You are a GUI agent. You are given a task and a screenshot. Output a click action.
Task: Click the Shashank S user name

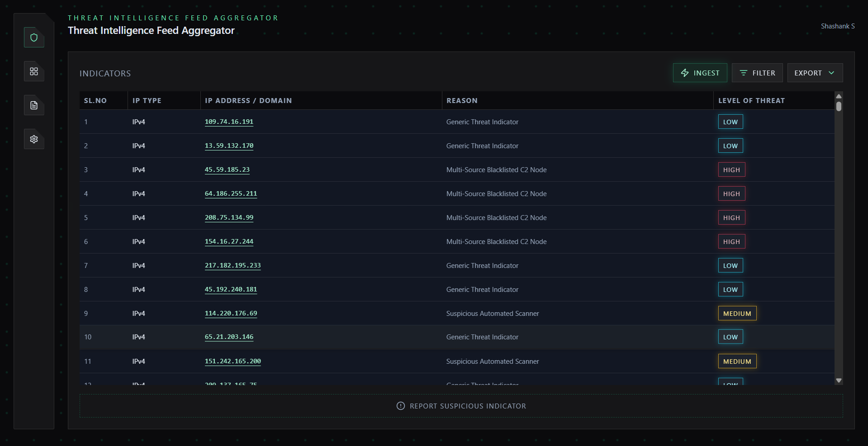838,26
